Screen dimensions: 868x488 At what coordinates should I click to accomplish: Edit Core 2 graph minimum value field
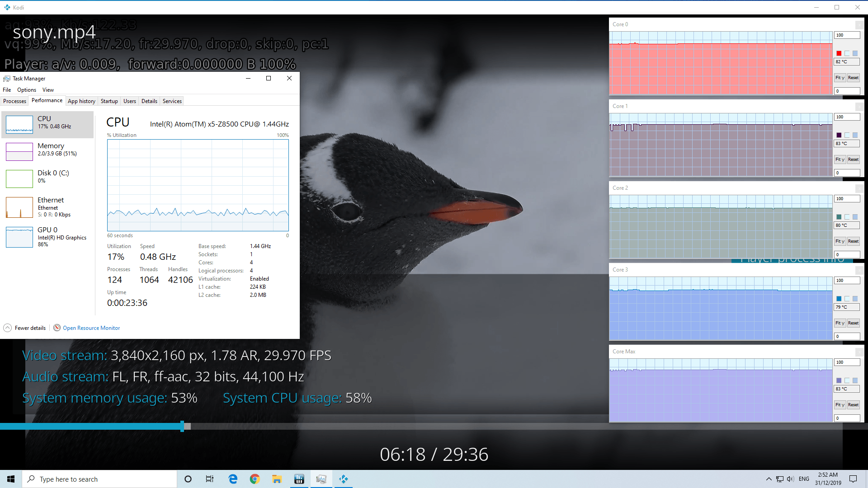[847, 255]
